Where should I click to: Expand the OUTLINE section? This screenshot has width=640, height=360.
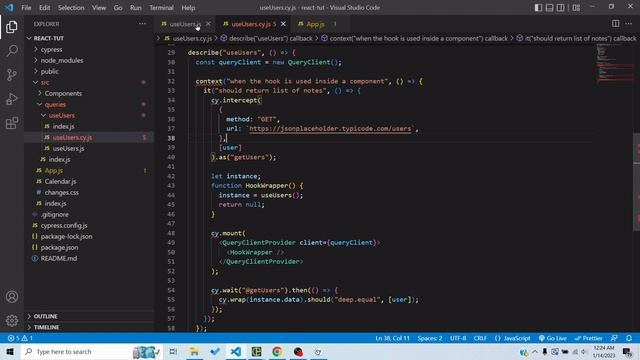[x=89, y=316]
